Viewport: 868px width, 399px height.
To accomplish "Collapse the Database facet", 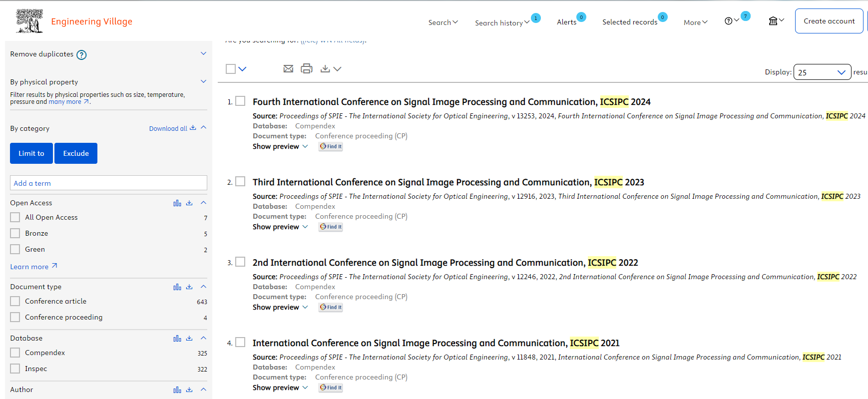I will pos(203,338).
